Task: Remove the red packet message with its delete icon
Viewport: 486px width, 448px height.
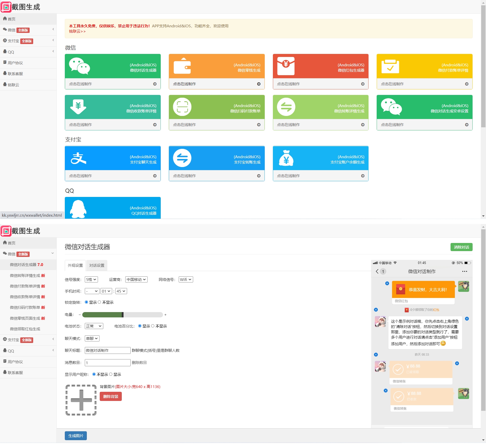Action: tap(387, 283)
